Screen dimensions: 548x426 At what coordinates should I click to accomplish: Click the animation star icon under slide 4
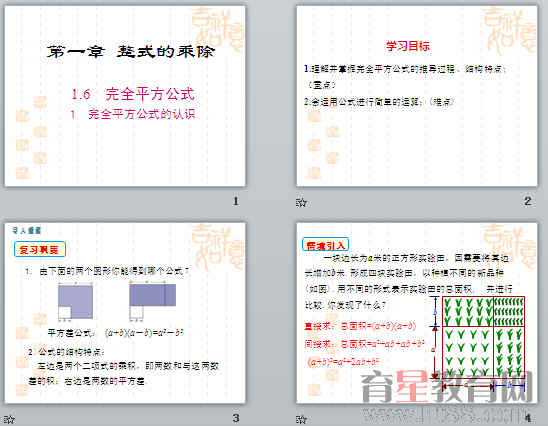click(301, 419)
